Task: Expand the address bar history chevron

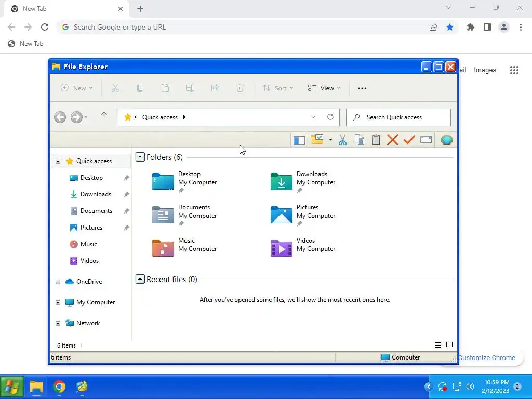Action: tap(313, 117)
